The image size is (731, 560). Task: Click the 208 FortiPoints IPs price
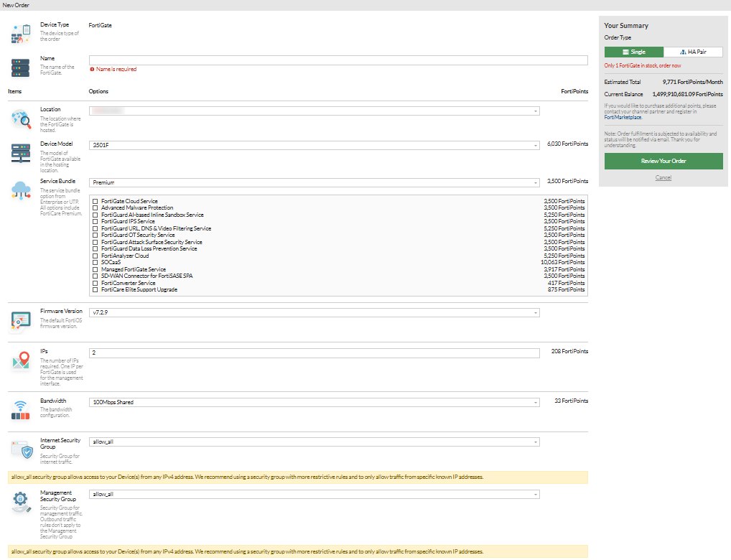tap(569, 352)
